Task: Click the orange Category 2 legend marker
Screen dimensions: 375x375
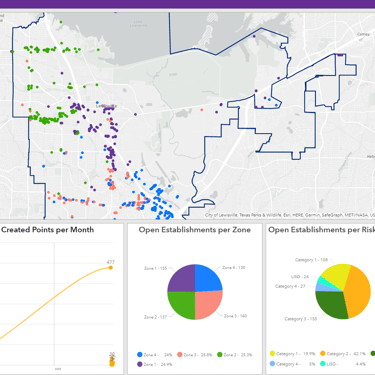Action: click(x=323, y=354)
